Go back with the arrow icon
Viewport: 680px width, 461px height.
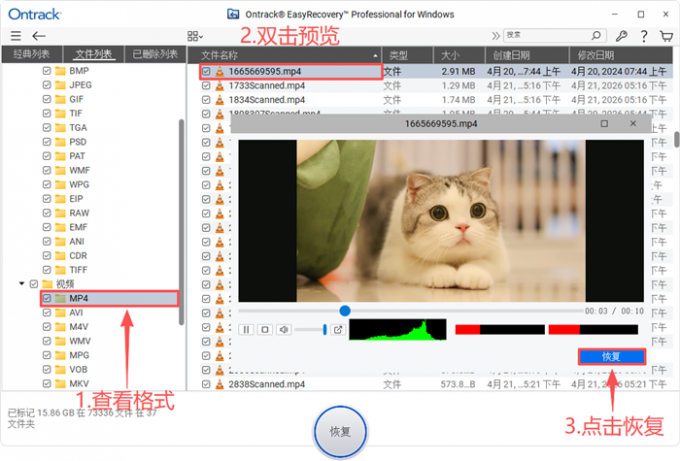[x=39, y=36]
